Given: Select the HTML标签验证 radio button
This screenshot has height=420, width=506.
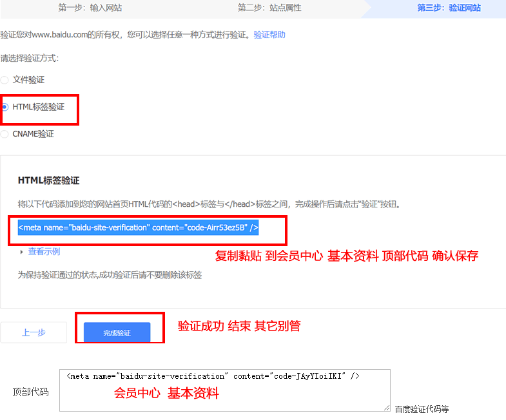Looking at the screenshot, I should [x=5, y=107].
